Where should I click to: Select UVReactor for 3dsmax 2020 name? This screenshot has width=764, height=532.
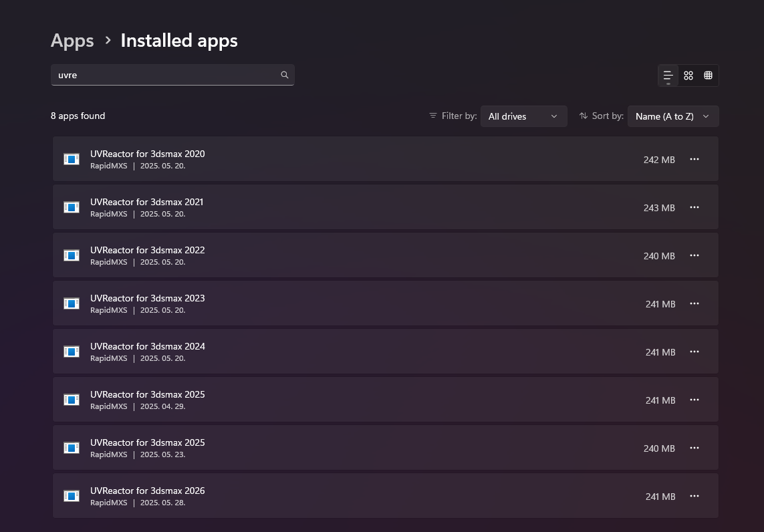[x=147, y=154]
